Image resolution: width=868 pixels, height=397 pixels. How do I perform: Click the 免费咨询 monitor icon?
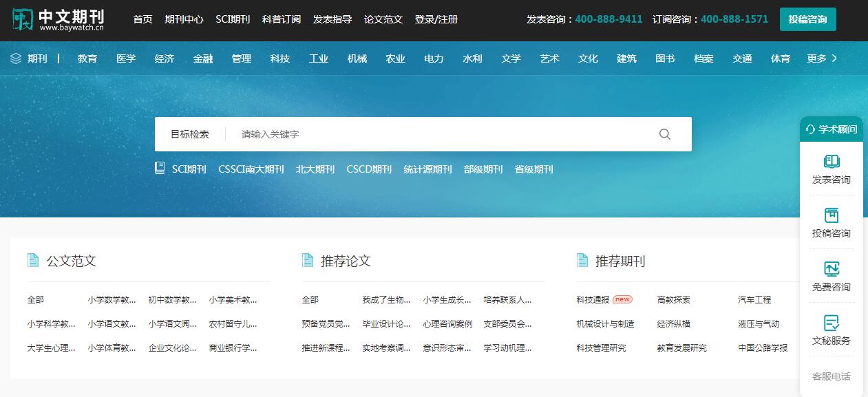(832, 269)
